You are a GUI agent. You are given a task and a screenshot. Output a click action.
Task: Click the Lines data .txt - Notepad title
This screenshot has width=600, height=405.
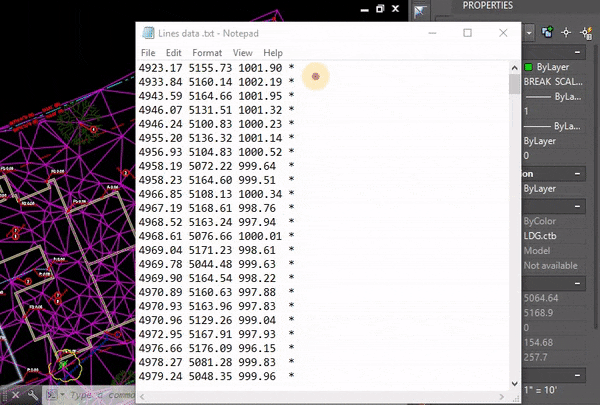209,33
